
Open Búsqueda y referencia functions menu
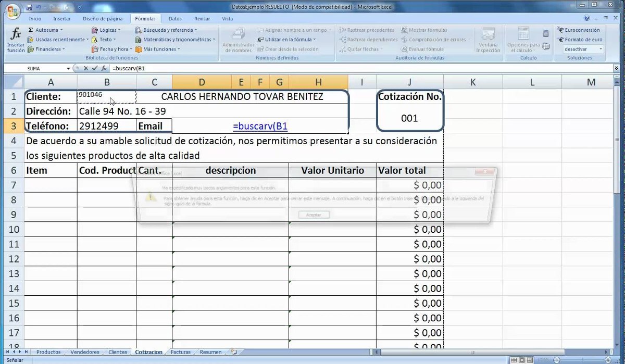[166, 30]
